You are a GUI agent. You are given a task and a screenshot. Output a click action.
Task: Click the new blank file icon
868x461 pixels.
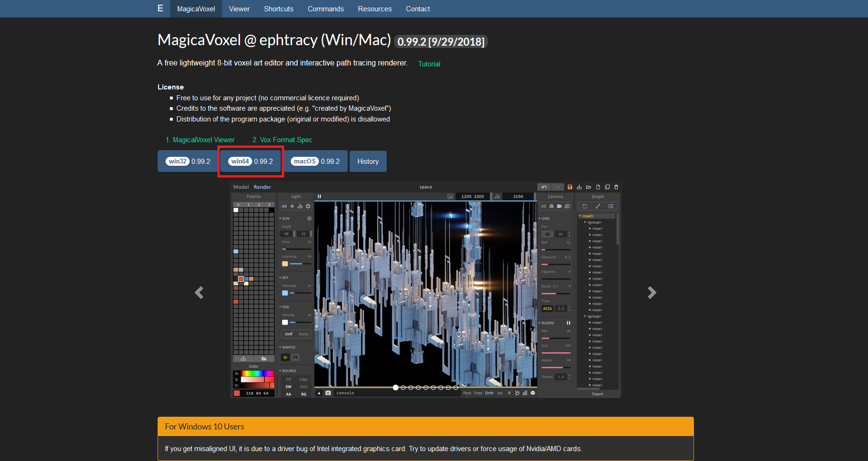tap(598, 187)
